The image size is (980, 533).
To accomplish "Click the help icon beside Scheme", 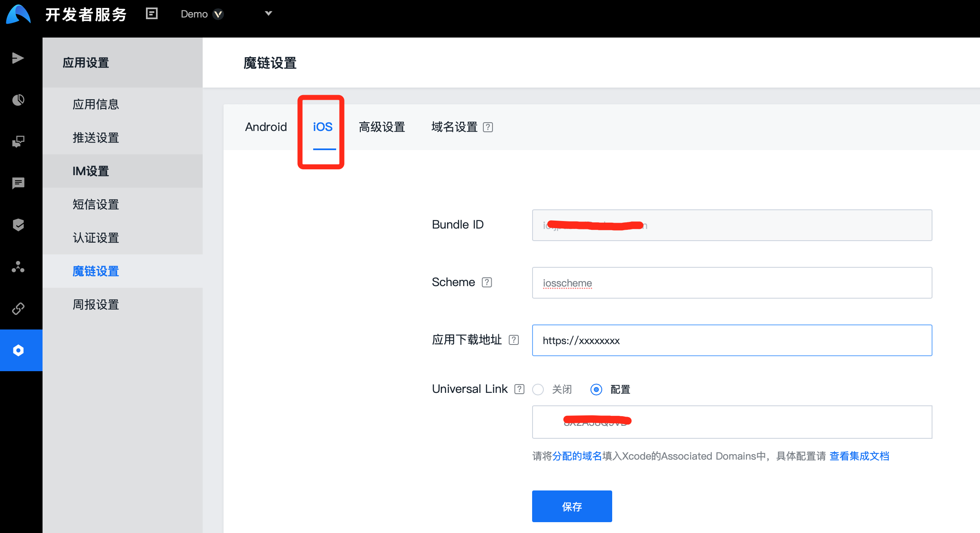I will tap(487, 282).
